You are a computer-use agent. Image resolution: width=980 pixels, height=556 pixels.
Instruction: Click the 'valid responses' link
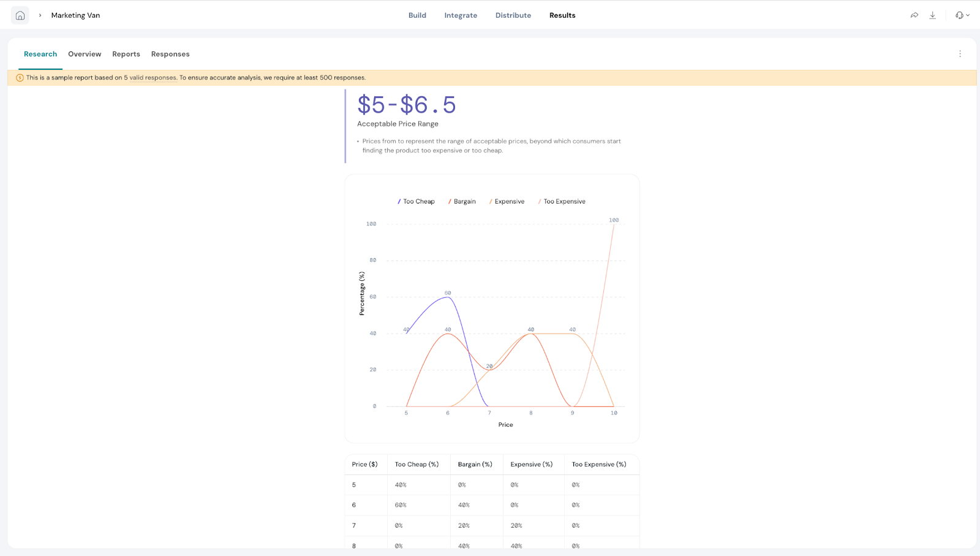point(153,78)
